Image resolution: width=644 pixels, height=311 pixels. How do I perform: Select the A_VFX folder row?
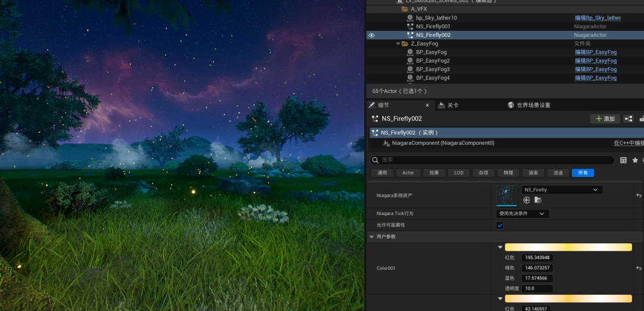[505, 9]
